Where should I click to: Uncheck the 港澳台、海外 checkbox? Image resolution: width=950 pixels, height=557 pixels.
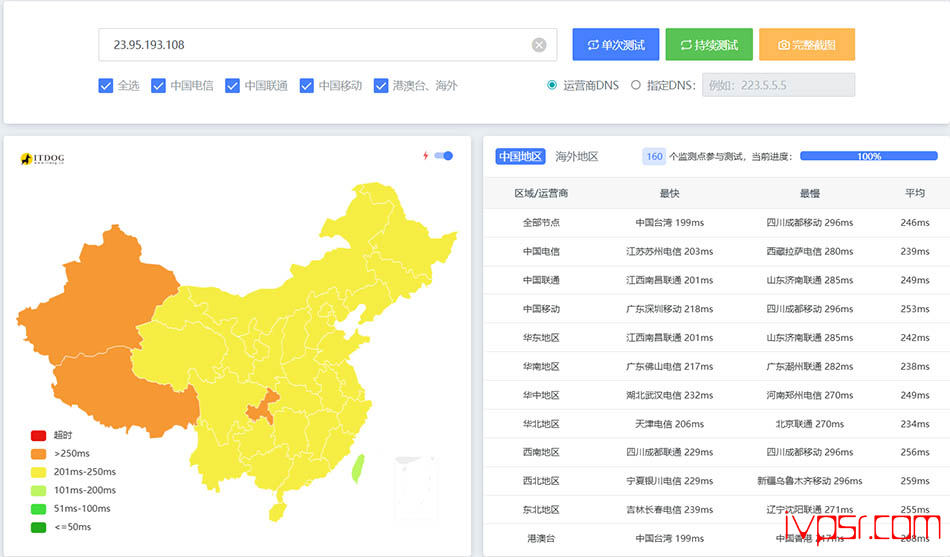tap(381, 86)
